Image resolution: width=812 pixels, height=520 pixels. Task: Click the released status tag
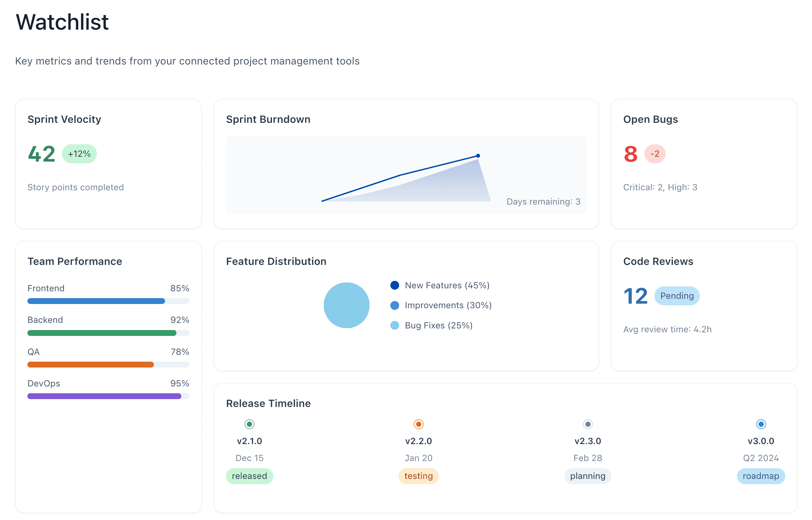pos(249,476)
